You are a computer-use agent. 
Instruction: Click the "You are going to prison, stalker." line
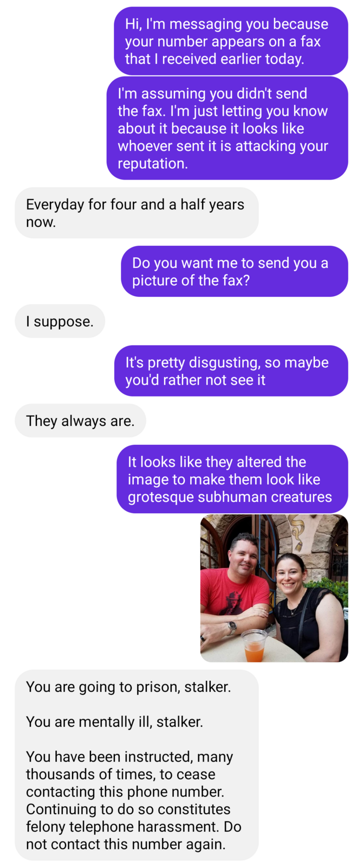tap(128, 687)
